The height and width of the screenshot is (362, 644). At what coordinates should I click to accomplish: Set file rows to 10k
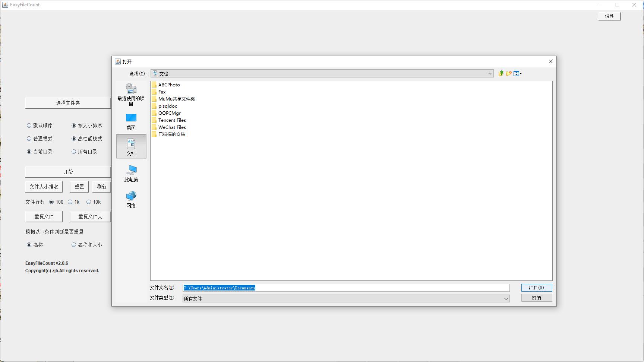tap(89, 202)
